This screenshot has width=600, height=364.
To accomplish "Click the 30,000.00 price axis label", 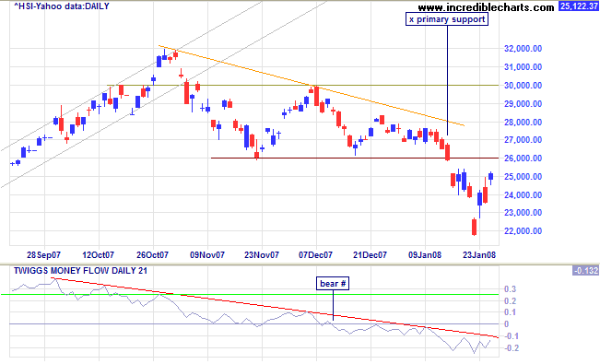I will (x=523, y=86).
